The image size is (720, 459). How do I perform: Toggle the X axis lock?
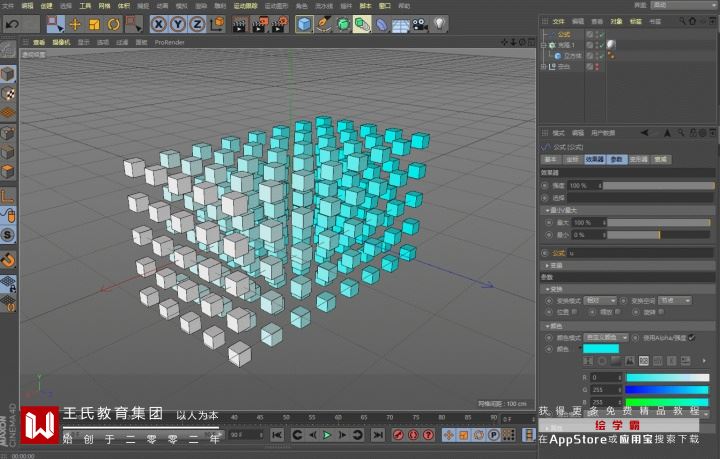coord(158,24)
